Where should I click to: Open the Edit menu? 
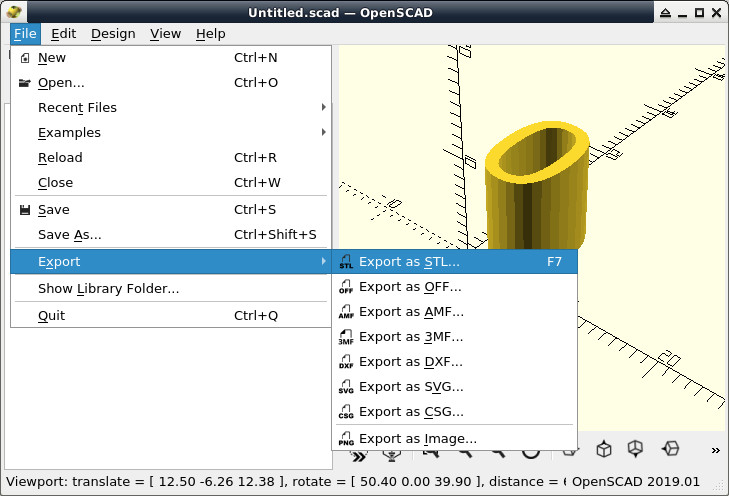[x=64, y=34]
